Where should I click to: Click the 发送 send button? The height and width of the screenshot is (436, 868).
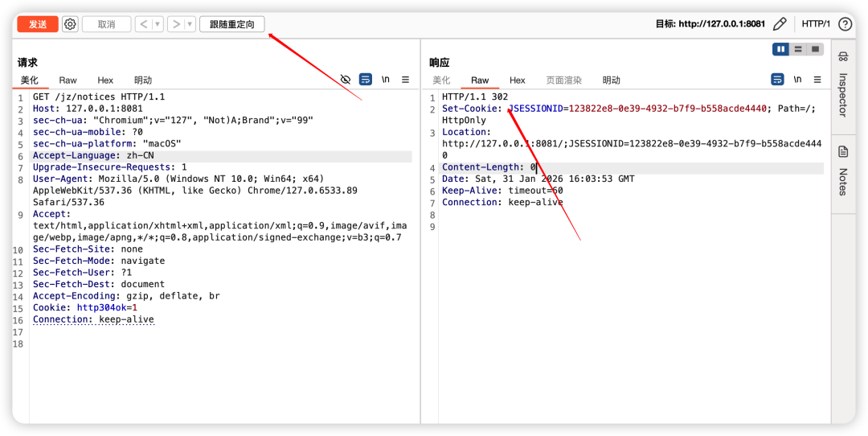coord(38,24)
